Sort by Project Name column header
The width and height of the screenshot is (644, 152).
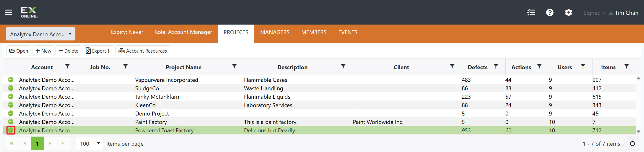[184, 67]
